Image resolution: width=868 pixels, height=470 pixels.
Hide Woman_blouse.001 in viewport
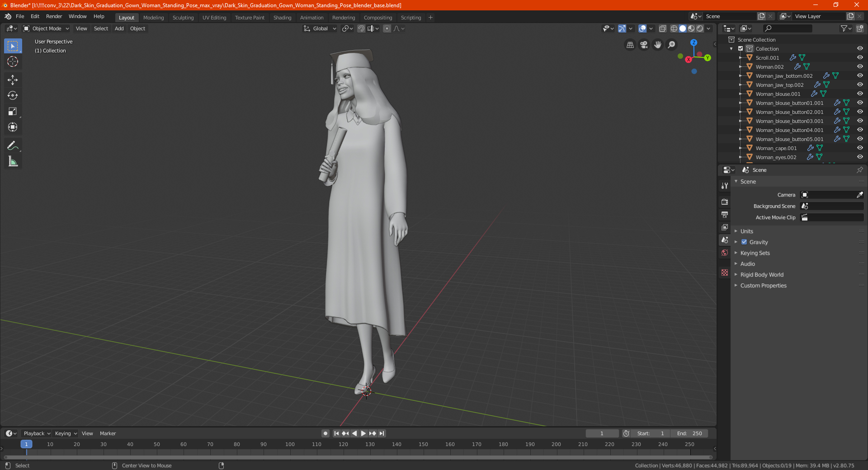860,94
